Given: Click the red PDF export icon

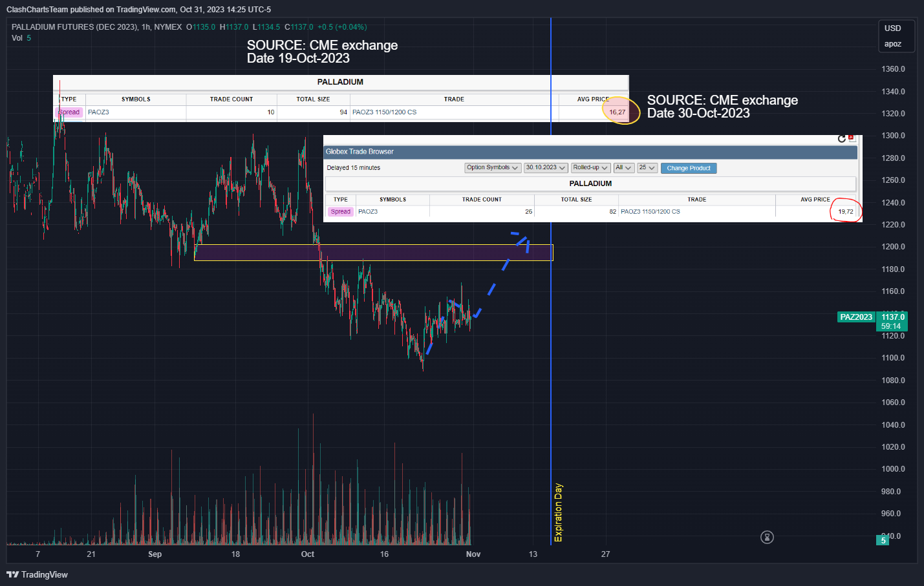Looking at the screenshot, I should (x=852, y=138).
